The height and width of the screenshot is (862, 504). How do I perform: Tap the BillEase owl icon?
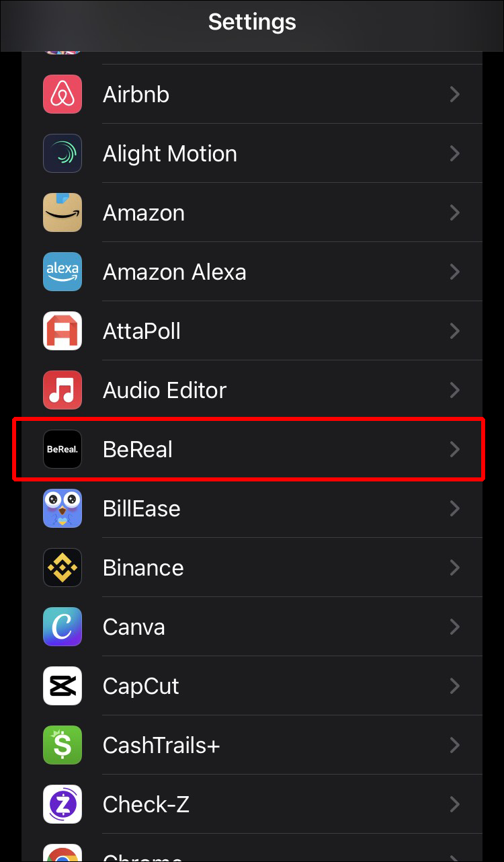[62, 508]
